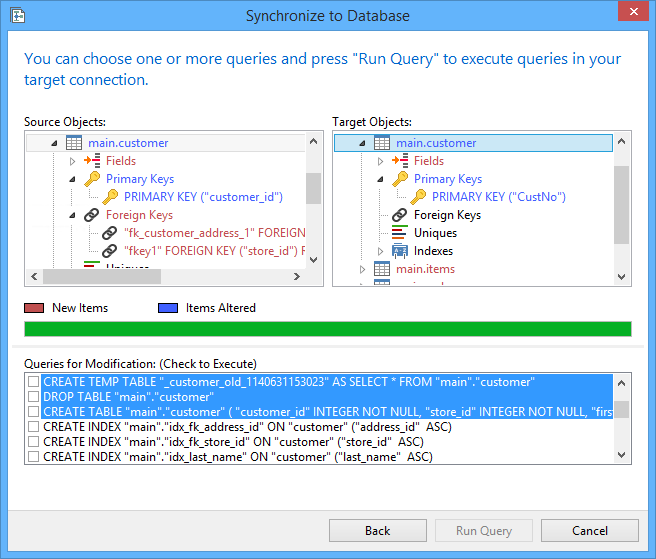Collapse the source Primary Keys node
Viewport: 656px width, 559px height.
coord(72,179)
